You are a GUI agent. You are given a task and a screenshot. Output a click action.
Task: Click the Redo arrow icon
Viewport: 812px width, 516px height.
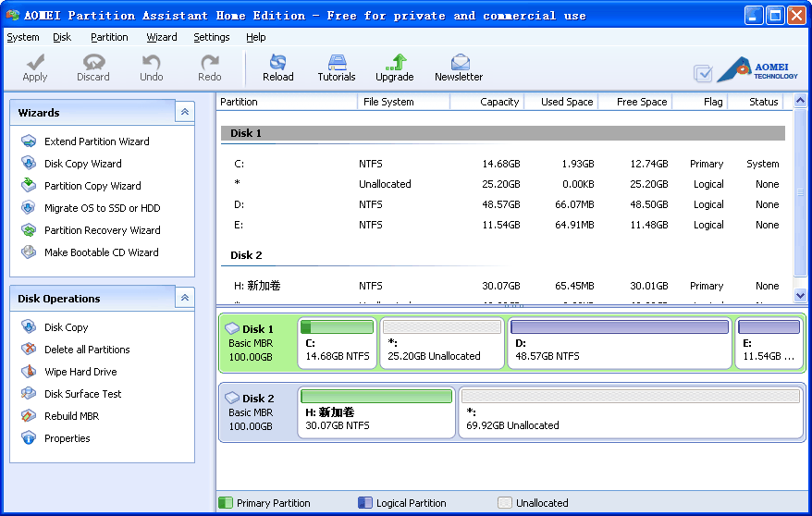tap(210, 62)
